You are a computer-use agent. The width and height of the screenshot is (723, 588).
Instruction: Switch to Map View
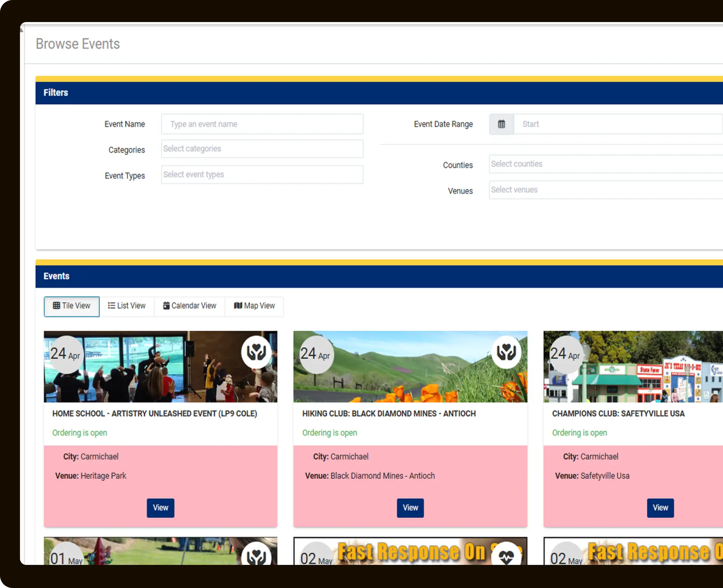254,306
